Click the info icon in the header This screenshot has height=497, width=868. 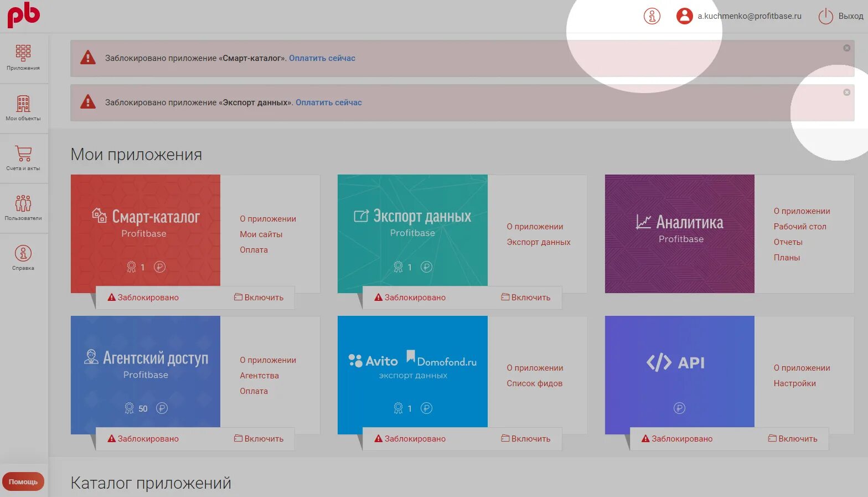pyautogui.click(x=652, y=16)
